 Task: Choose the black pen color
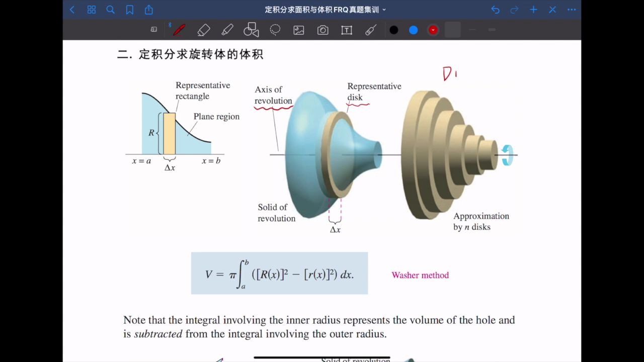coord(394,30)
